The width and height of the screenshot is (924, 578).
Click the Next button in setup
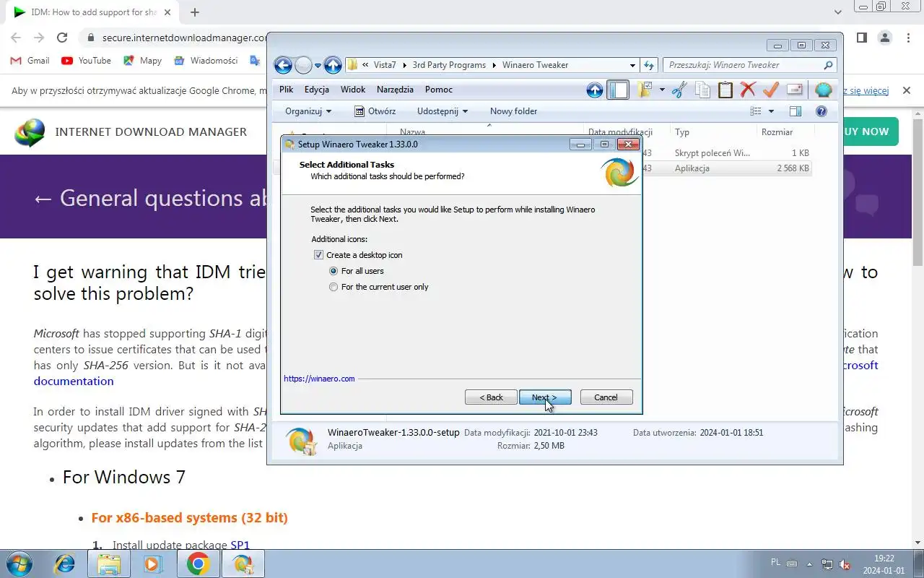tap(545, 397)
